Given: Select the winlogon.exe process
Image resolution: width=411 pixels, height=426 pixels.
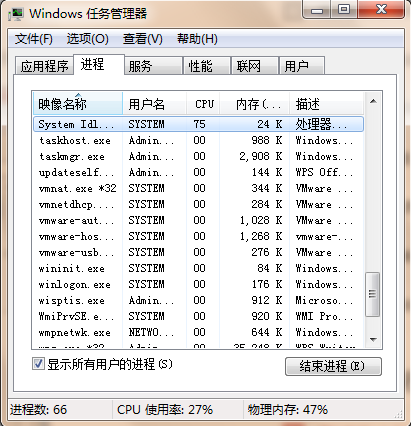Looking at the screenshot, I should click(x=198, y=284).
